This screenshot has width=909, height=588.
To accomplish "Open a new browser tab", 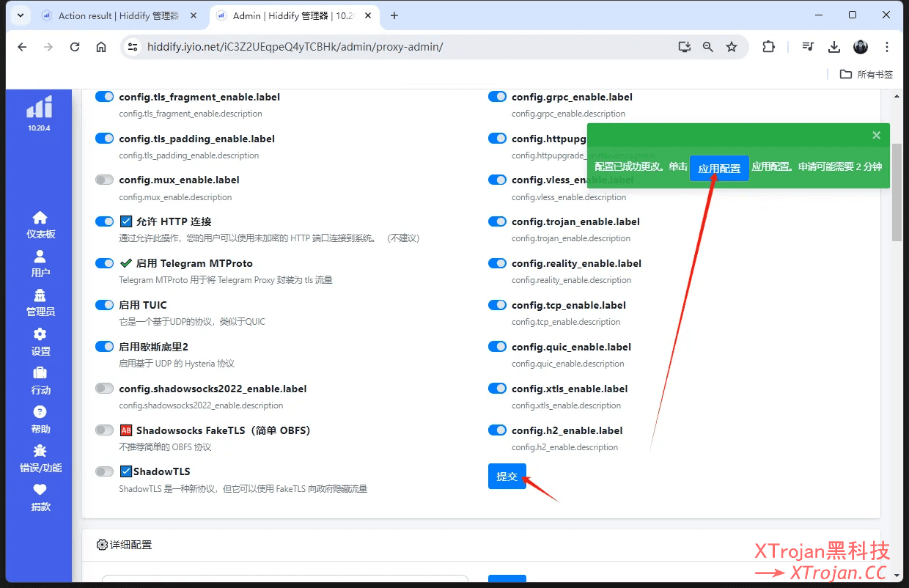I will pos(394,15).
